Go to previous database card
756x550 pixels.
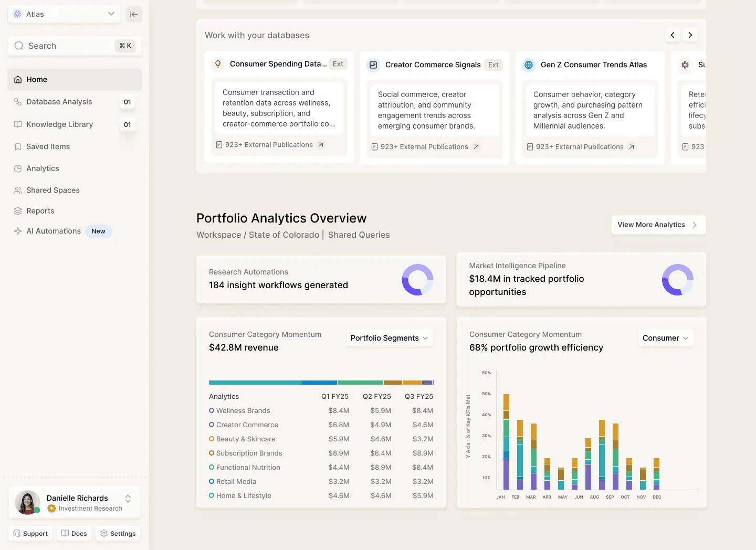pyautogui.click(x=673, y=35)
